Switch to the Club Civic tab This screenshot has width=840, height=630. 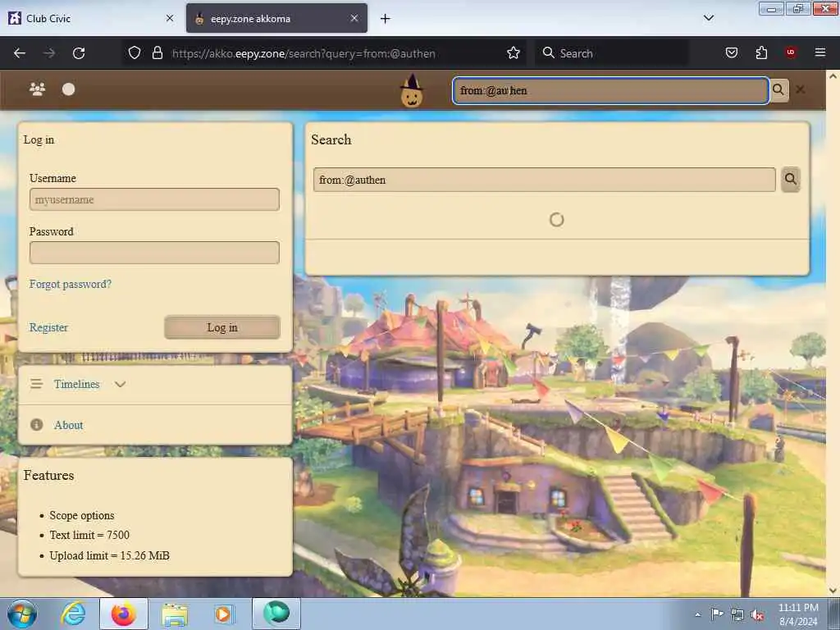click(x=92, y=18)
